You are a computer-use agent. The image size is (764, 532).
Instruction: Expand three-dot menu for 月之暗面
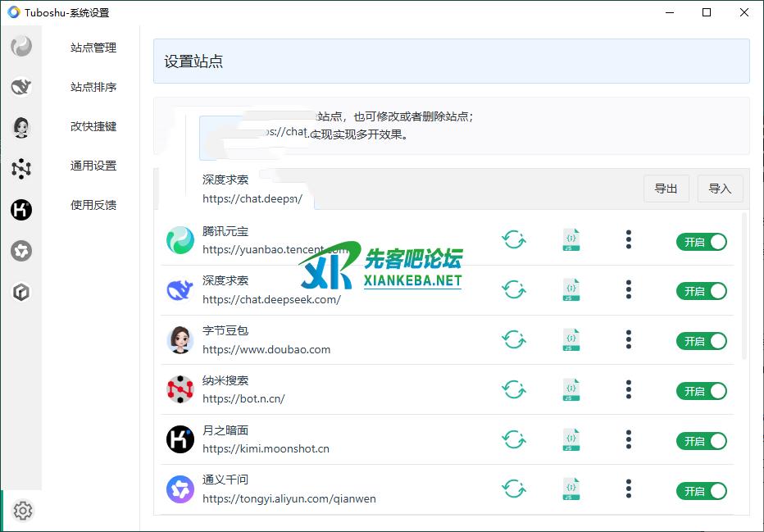click(x=629, y=440)
